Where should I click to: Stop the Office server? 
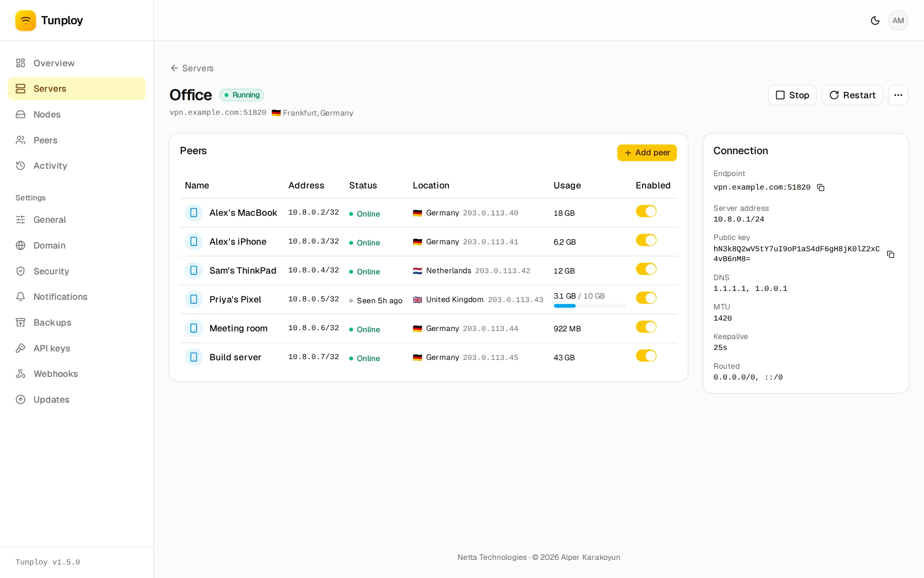point(792,95)
